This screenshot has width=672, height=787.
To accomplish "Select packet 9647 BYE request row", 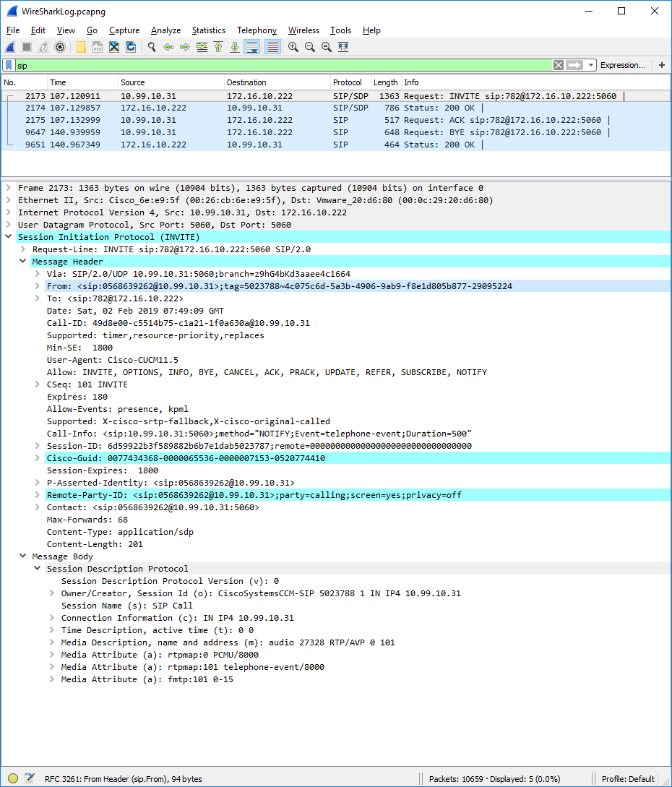I will [289, 132].
